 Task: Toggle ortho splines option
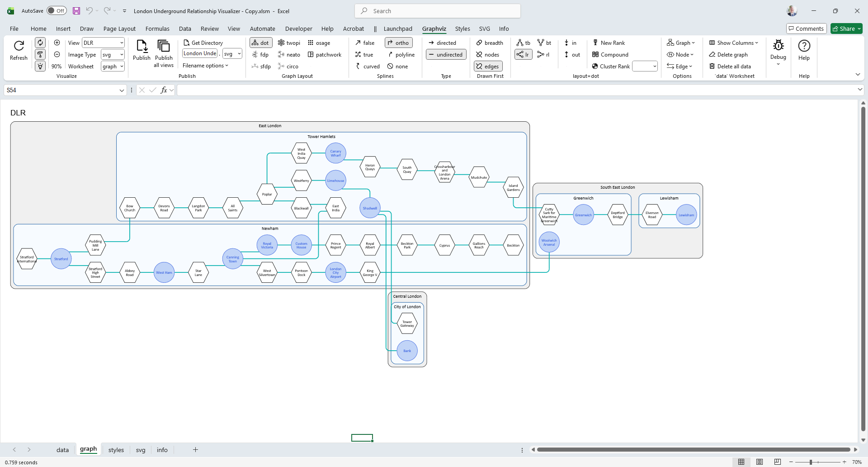point(398,43)
